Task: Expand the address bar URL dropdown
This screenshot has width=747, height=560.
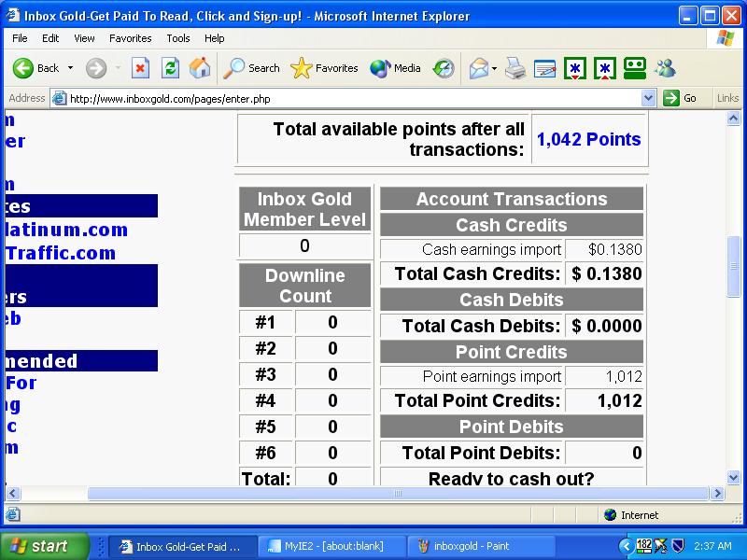Action: (x=649, y=98)
